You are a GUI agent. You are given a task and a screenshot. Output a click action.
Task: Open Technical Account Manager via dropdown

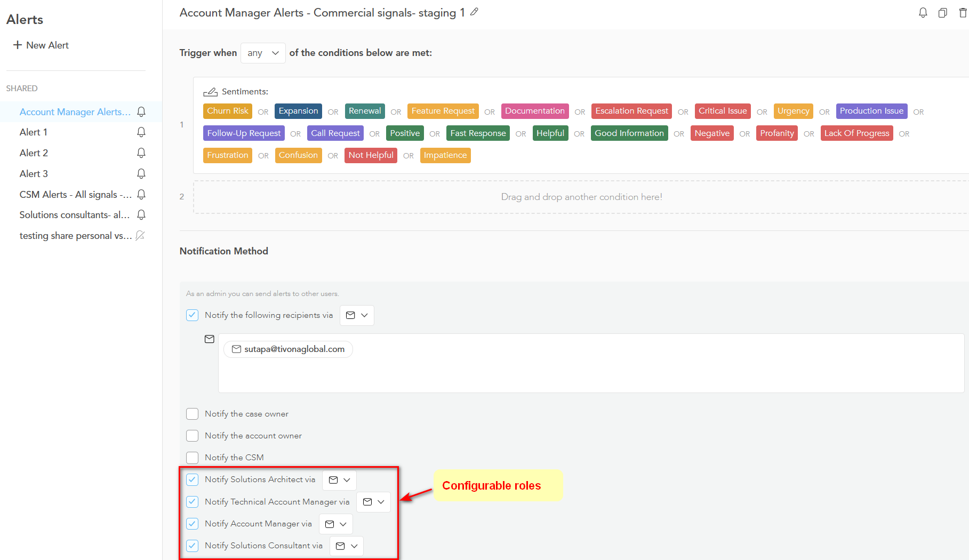374,502
